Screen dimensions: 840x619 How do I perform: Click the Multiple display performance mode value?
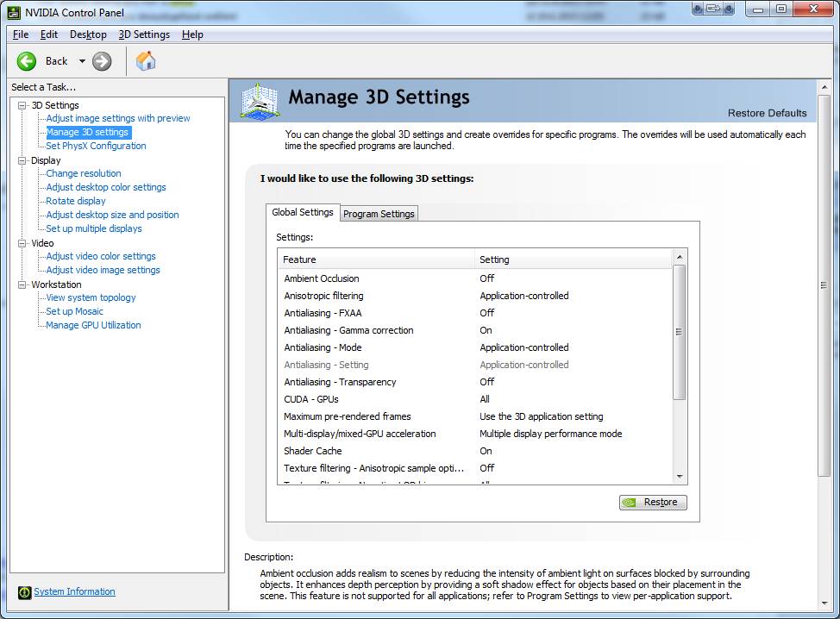(x=551, y=434)
